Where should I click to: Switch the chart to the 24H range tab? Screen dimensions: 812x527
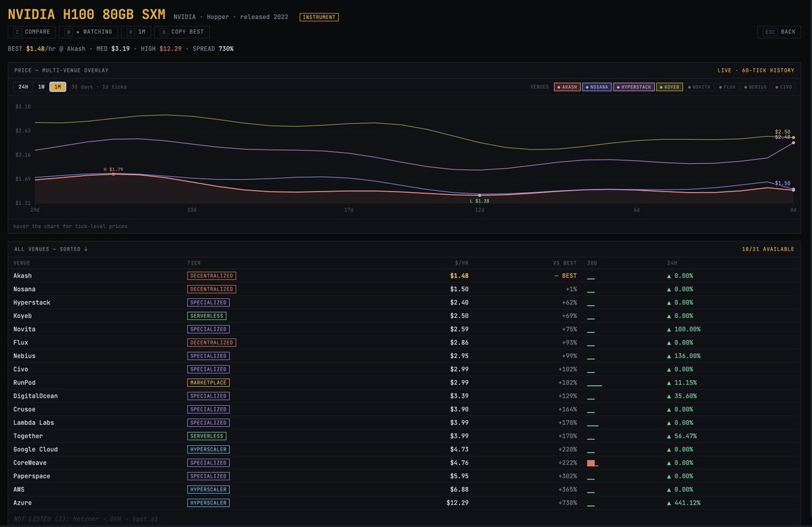(23, 87)
